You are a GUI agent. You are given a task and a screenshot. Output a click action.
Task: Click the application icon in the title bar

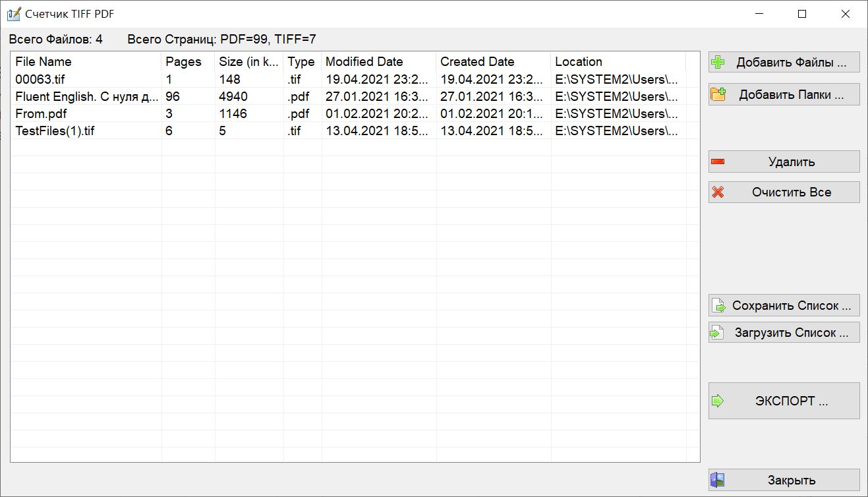point(14,14)
